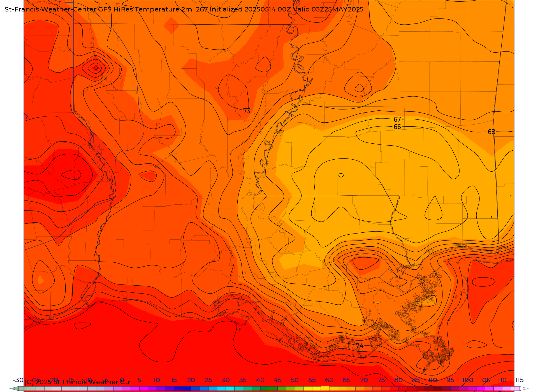Click the '115' color scale label
The height and width of the screenshot is (392, 538).
(520, 380)
